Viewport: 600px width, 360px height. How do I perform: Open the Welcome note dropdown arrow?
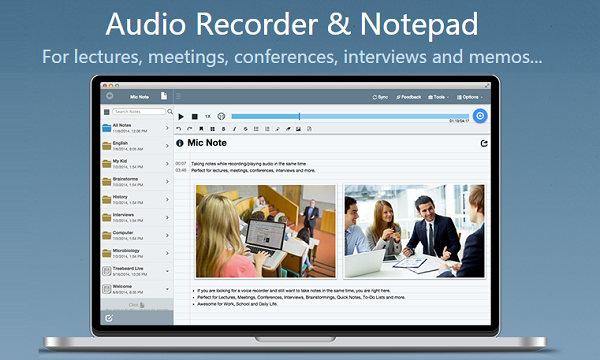coord(167,289)
